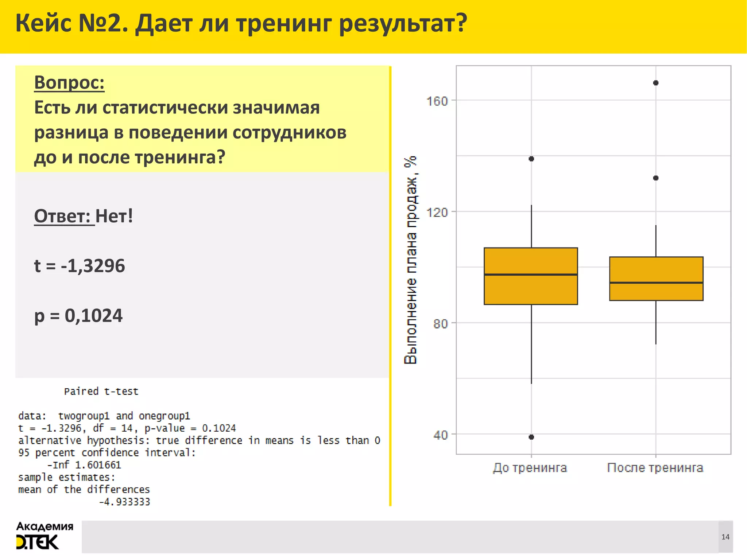Click the 'Paired t-test' output header
Image resolution: width=747 pixels, height=560 pixels.
101,392
